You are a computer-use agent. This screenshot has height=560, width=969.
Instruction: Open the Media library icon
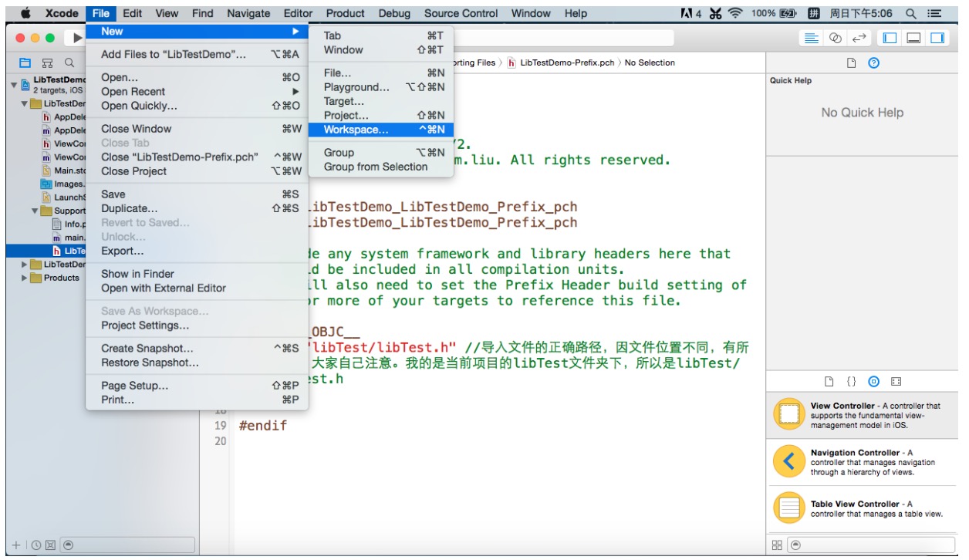pyautogui.click(x=896, y=381)
